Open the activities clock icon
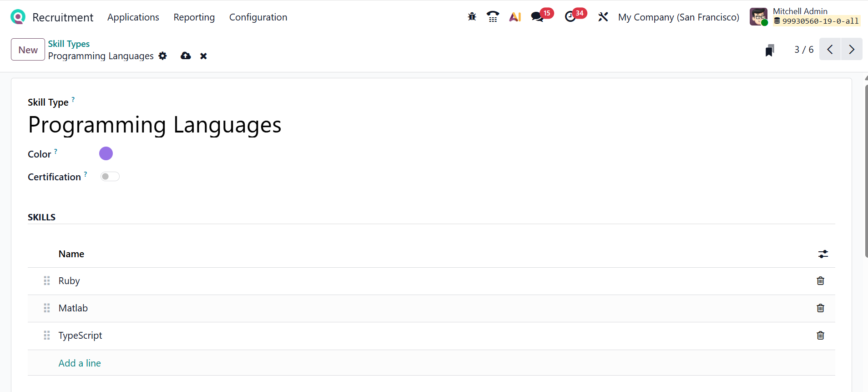868x392 pixels. click(x=570, y=17)
